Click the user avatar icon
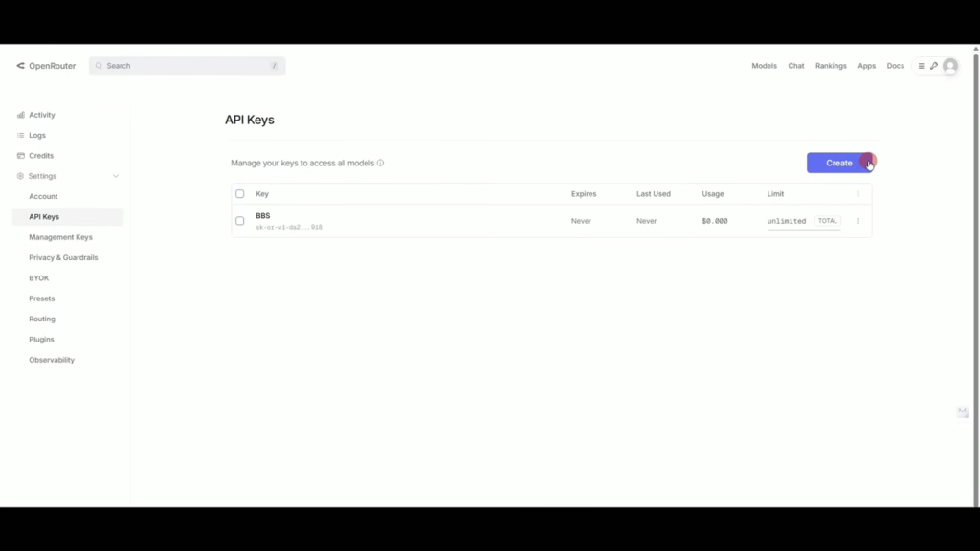Image resolution: width=980 pixels, height=551 pixels. (949, 66)
